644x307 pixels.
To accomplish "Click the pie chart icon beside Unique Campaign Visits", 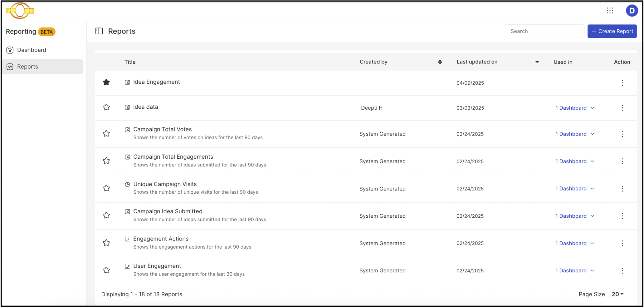I will click(127, 184).
